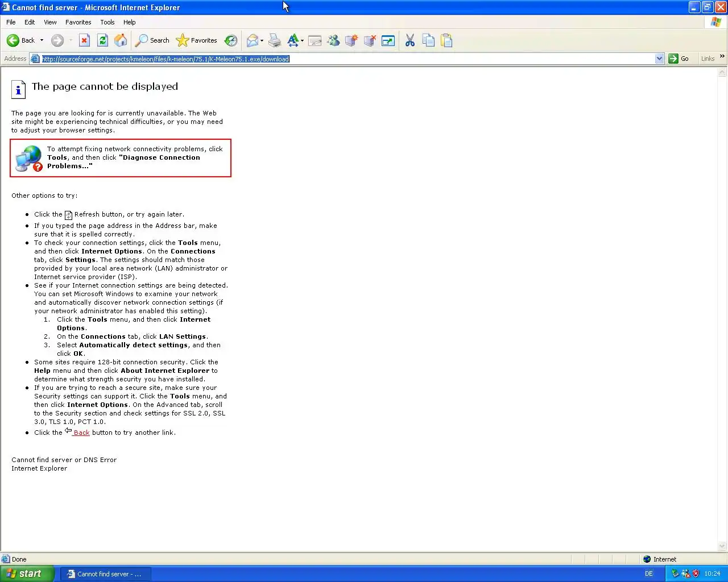This screenshot has width=728, height=582.
Task: Open the Tools menu
Action: coord(107,22)
